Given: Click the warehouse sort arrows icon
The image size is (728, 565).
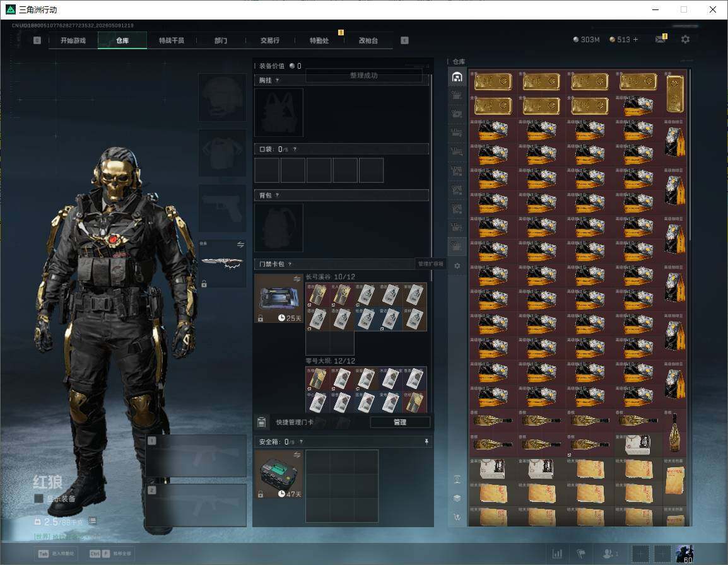Looking at the screenshot, I should pos(457,516).
